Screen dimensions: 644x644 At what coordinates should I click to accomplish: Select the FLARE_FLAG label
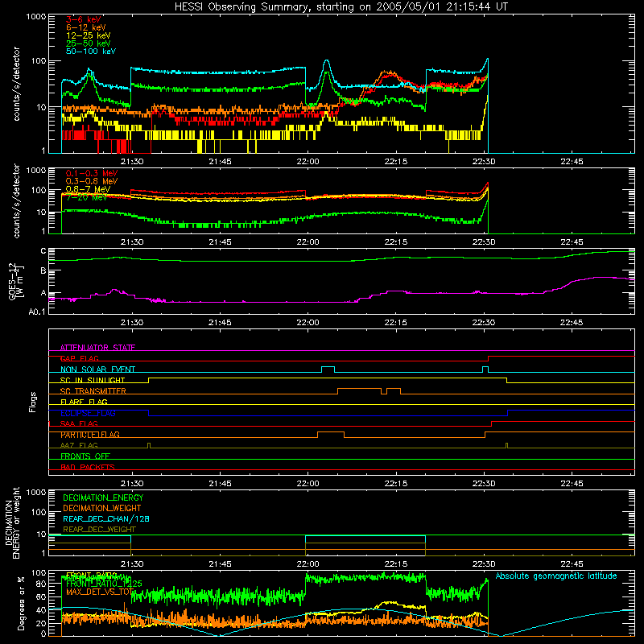(84, 402)
